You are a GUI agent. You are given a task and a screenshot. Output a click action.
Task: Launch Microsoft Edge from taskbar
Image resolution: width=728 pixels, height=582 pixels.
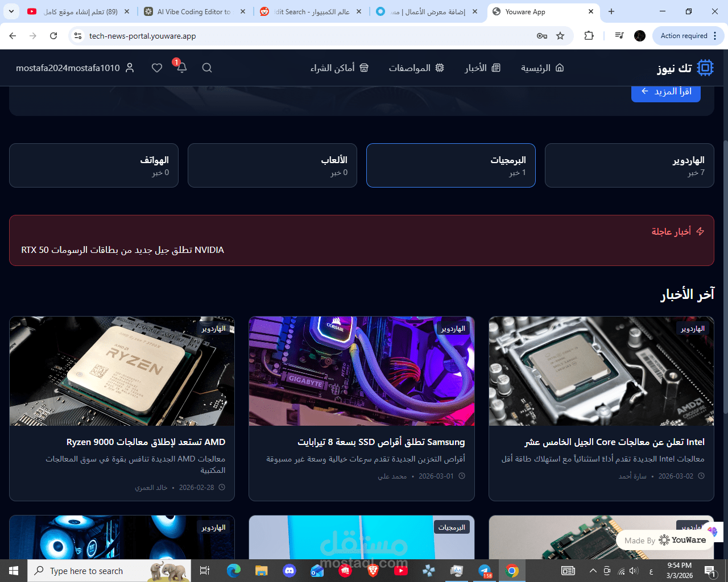point(234,571)
